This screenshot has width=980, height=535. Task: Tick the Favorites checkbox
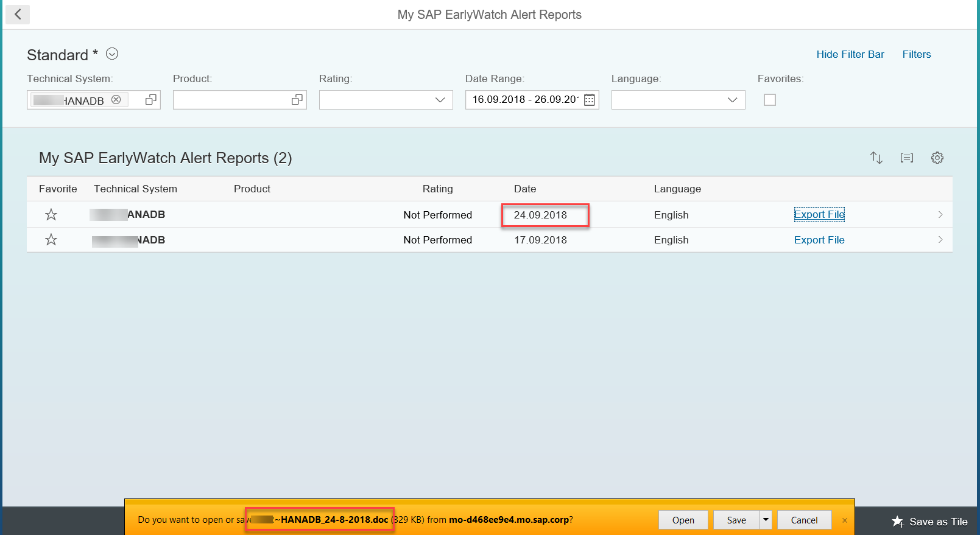pyautogui.click(x=770, y=100)
